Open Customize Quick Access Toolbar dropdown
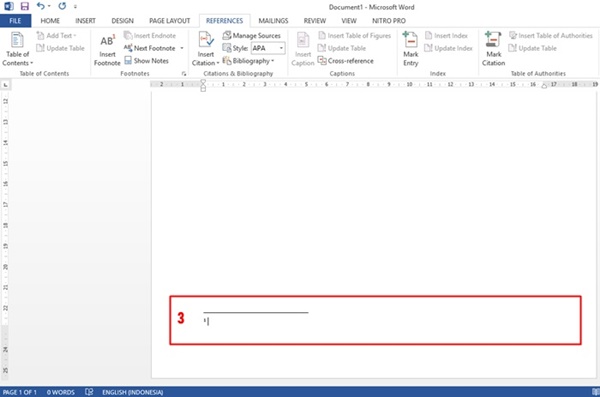 75,7
